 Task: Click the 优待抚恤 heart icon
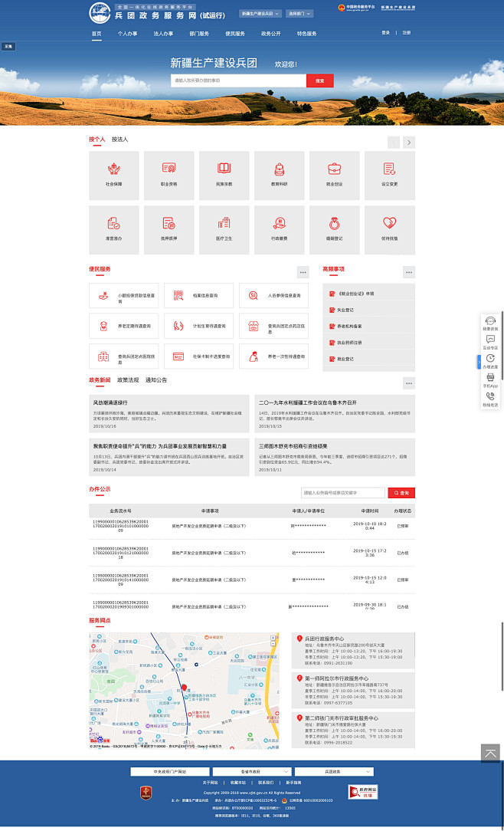point(389,225)
